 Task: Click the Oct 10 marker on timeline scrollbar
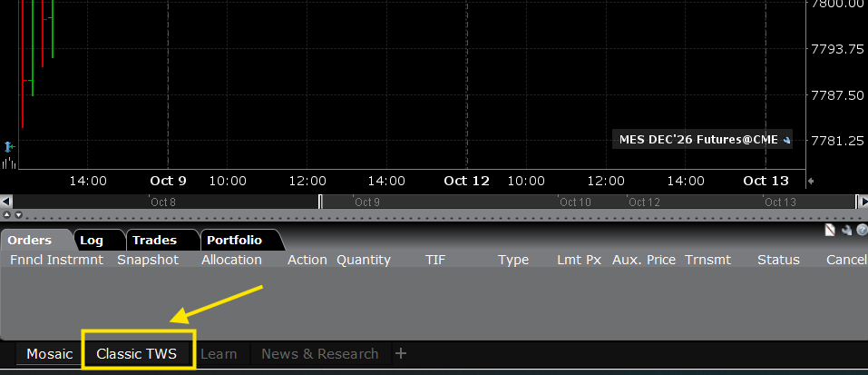(575, 202)
